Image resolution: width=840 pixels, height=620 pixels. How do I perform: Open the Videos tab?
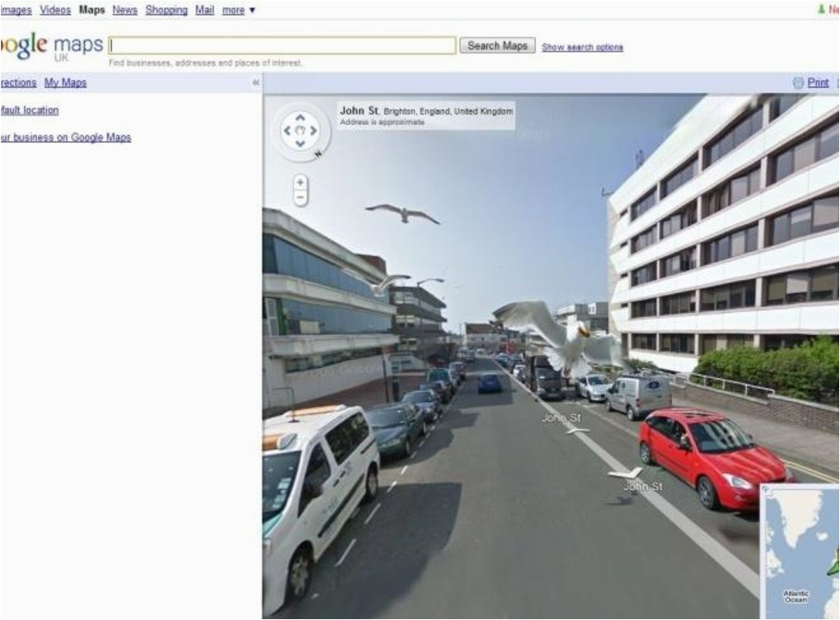coord(55,10)
